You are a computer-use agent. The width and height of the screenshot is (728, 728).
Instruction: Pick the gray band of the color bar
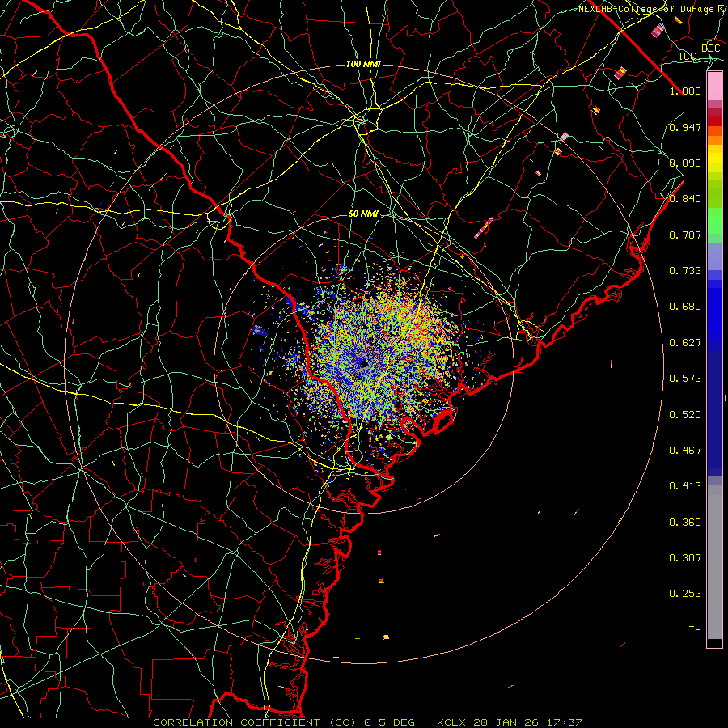coord(714,562)
